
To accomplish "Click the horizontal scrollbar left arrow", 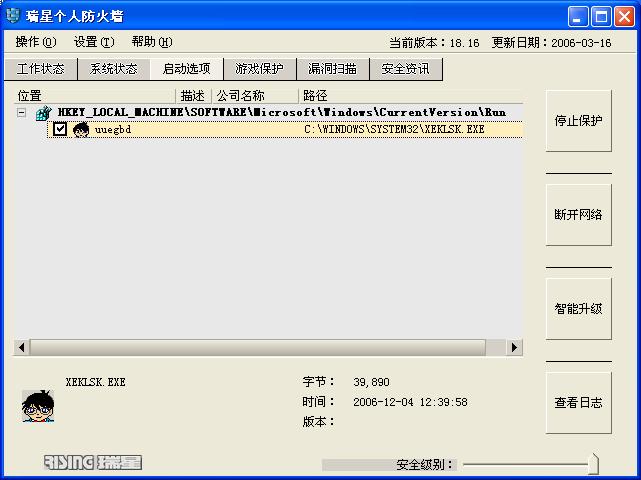I will pos(22,348).
